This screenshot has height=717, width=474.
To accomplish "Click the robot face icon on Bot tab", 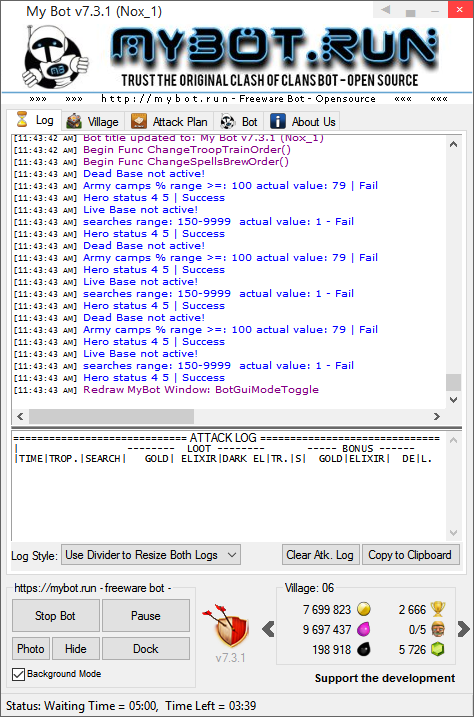I will click(228, 122).
